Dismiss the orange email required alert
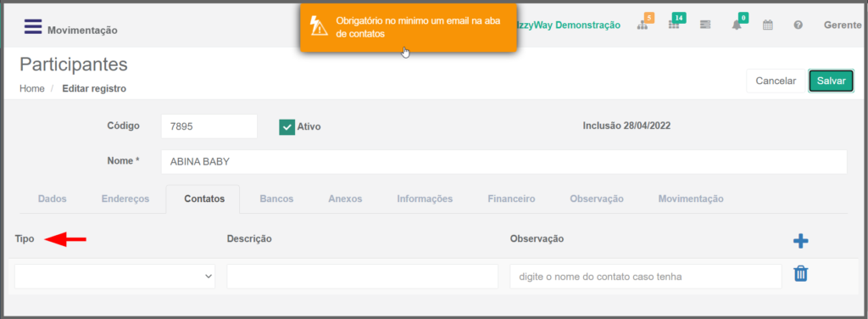868x319 pixels. click(x=409, y=27)
